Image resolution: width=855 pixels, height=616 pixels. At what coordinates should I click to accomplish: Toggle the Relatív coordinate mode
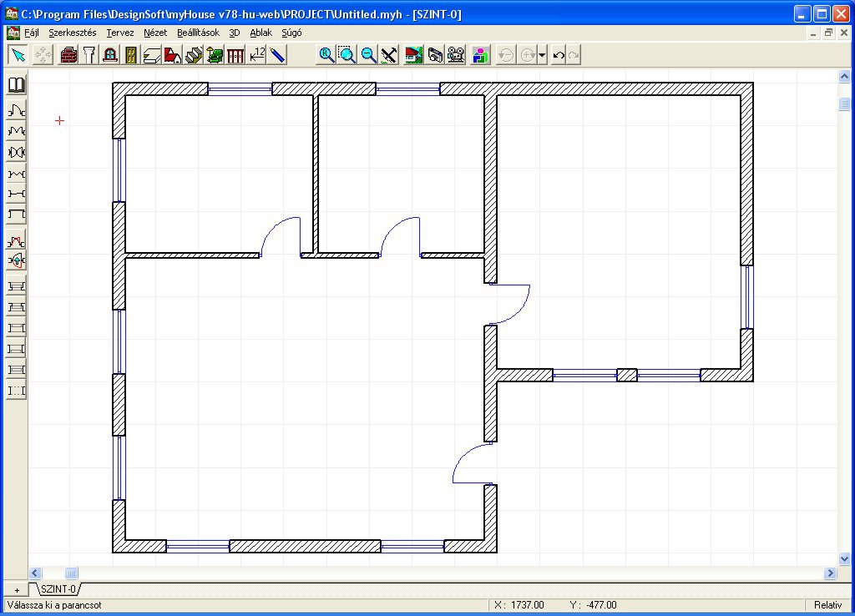pos(827,605)
